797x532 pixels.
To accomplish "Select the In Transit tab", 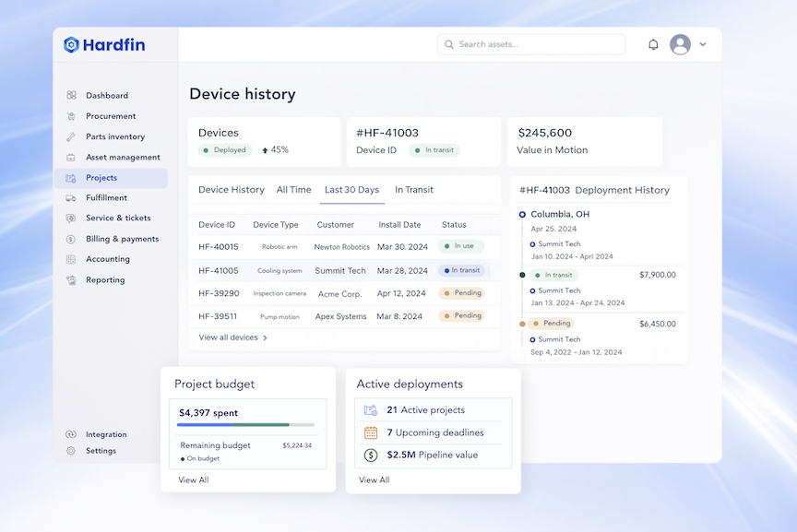I will [413, 189].
